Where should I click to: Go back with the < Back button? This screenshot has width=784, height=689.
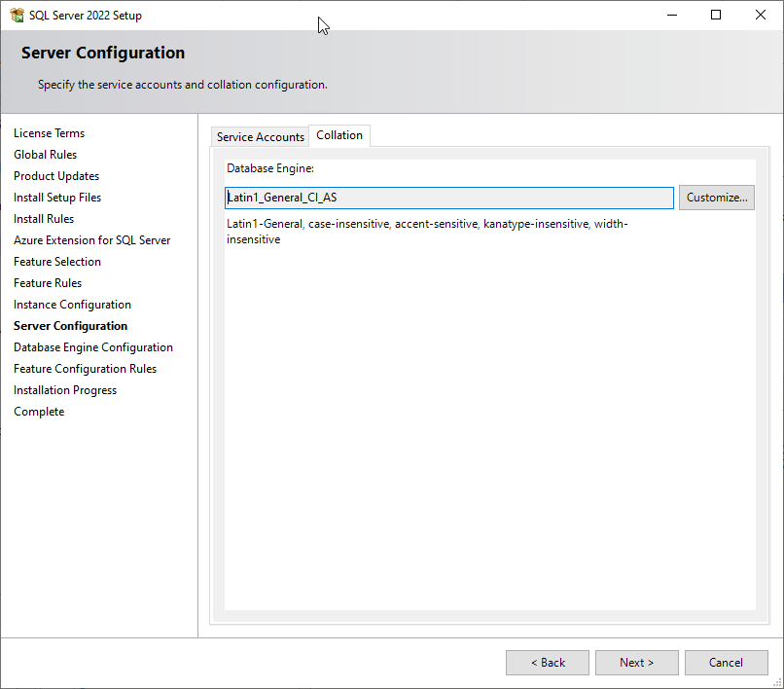pyautogui.click(x=547, y=663)
